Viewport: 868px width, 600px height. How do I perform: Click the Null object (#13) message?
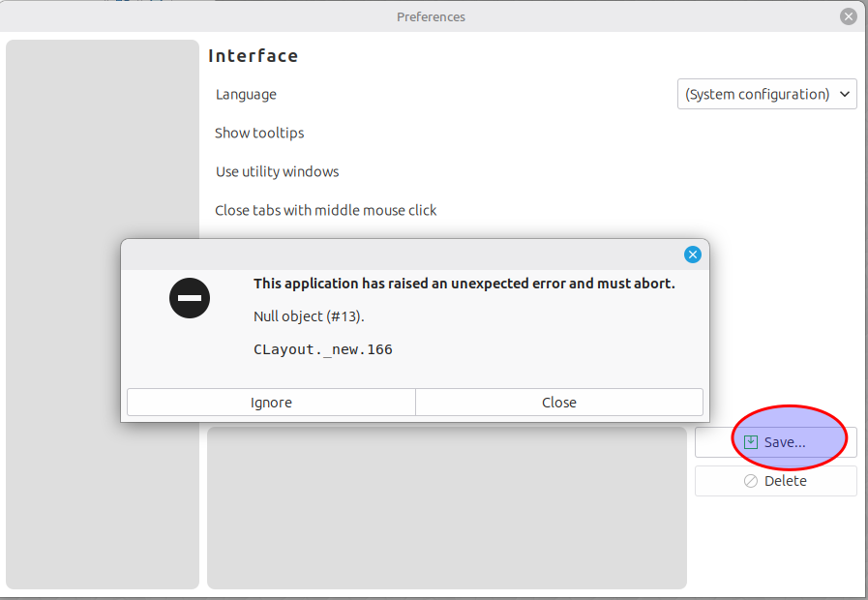tap(309, 316)
